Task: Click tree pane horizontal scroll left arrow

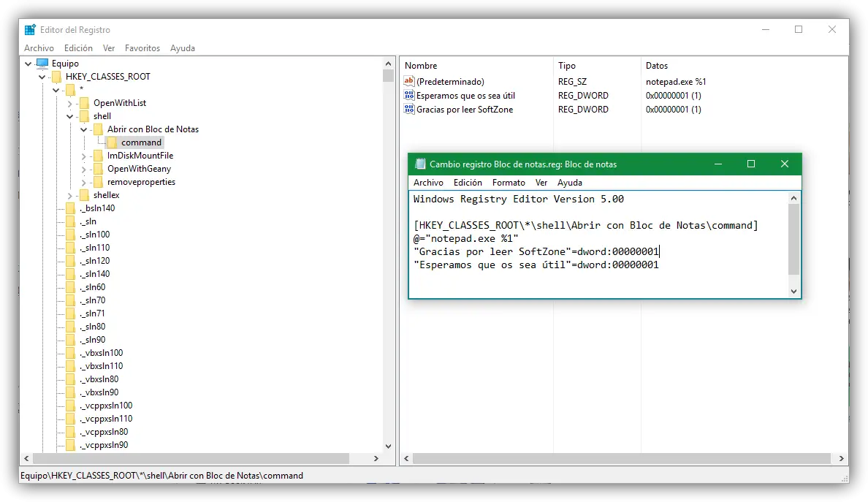Action: (26, 459)
